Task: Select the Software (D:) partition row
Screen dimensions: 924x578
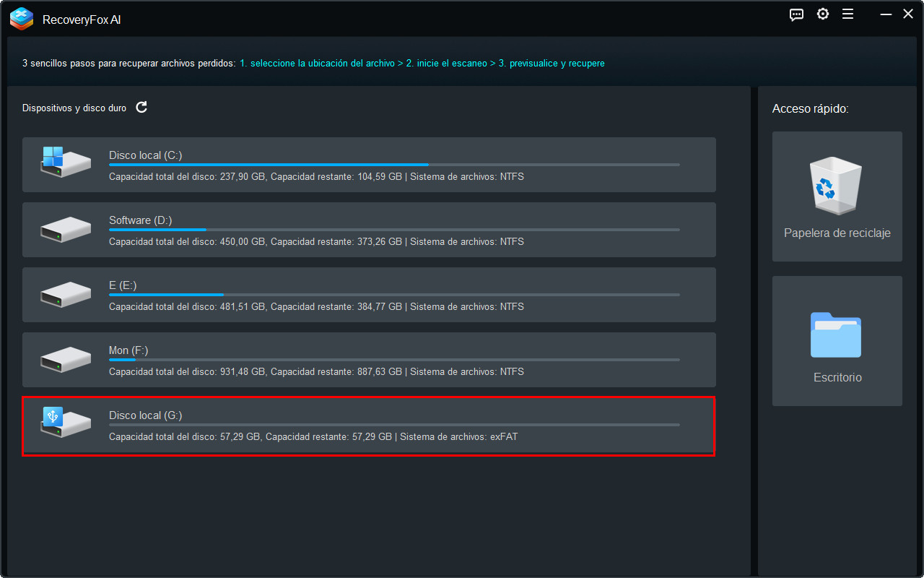Action: point(368,229)
